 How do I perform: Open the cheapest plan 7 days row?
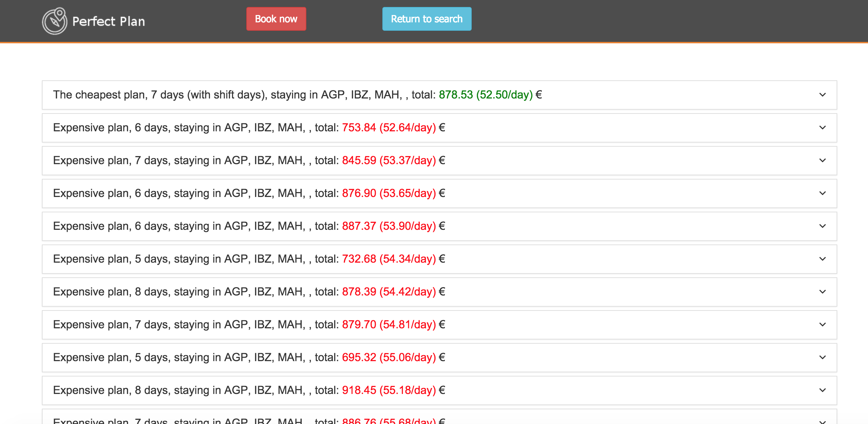click(x=244, y=95)
